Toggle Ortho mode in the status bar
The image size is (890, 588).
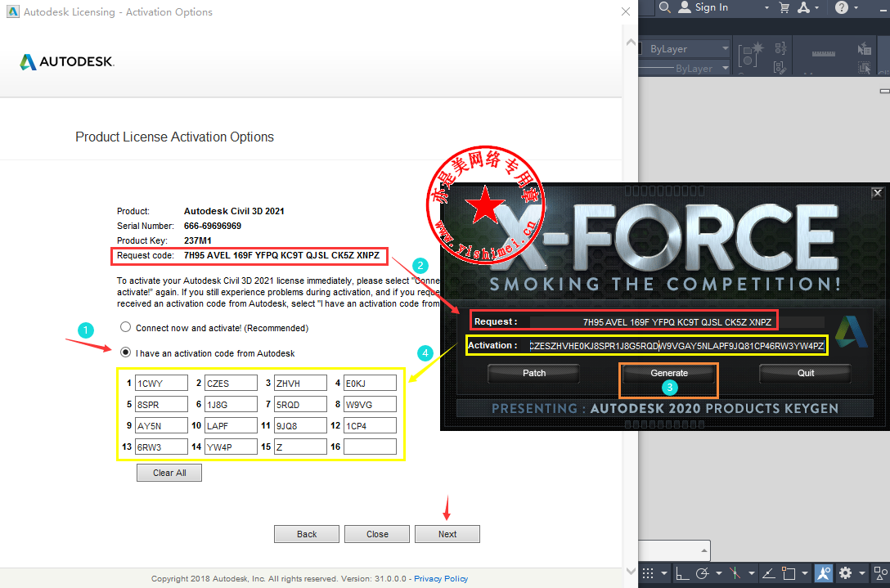(x=681, y=573)
